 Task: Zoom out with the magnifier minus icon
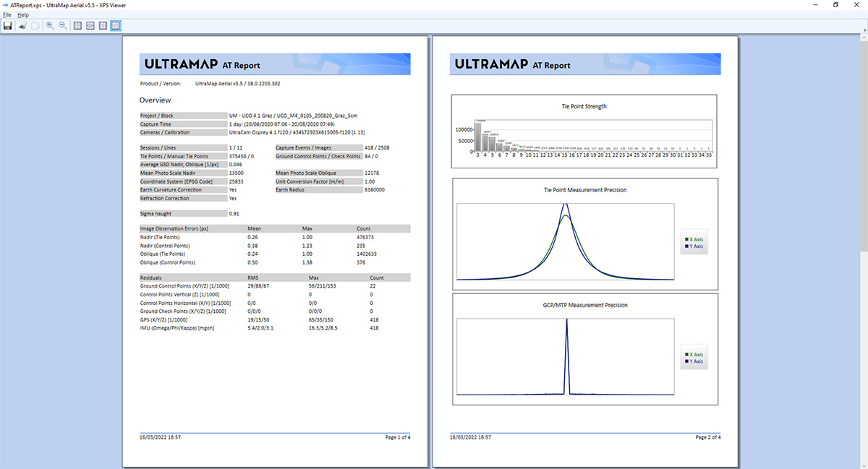(x=63, y=25)
